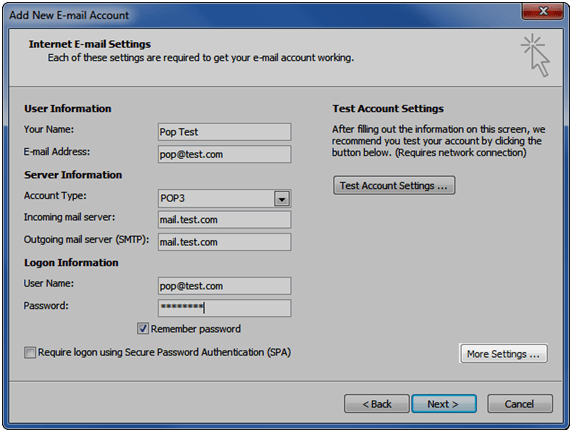Click inside the Password field
The image size is (572, 432).
click(x=224, y=308)
